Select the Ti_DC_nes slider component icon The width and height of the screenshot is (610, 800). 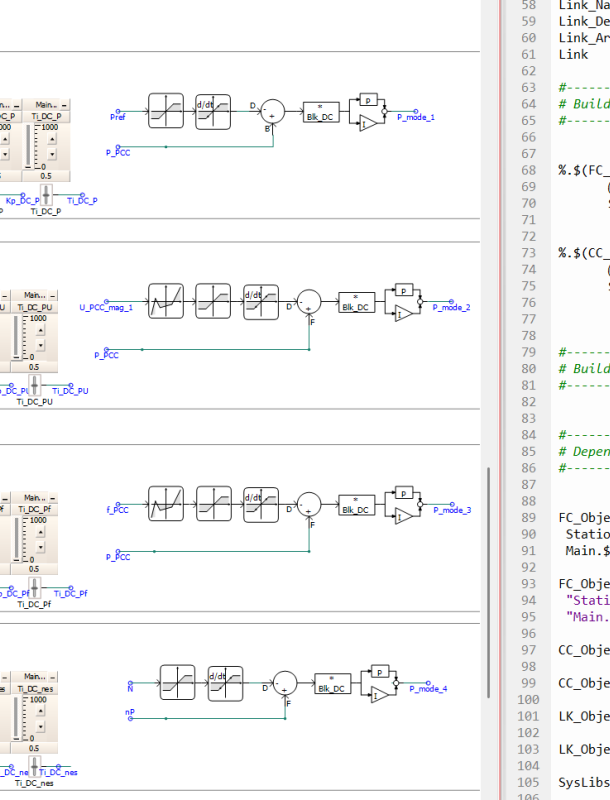pyautogui.click(x=34, y=767)
